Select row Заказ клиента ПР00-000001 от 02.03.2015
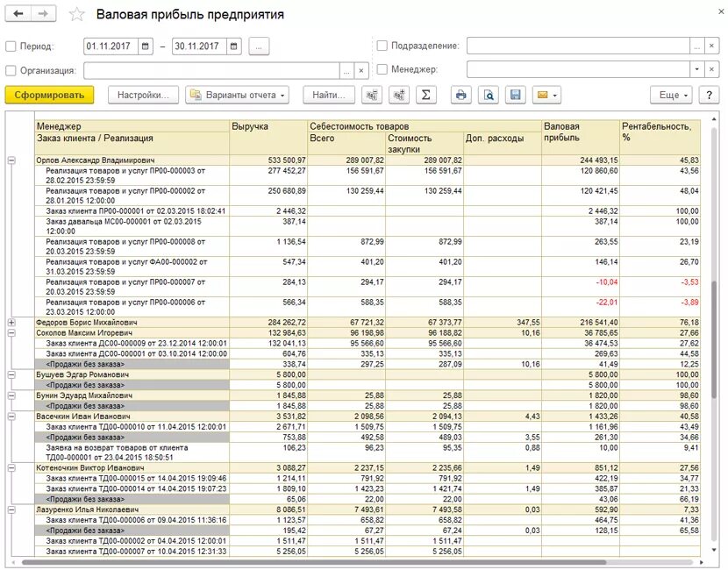The height and width of the screenshot is (570, 728). [x=368, y=211]
